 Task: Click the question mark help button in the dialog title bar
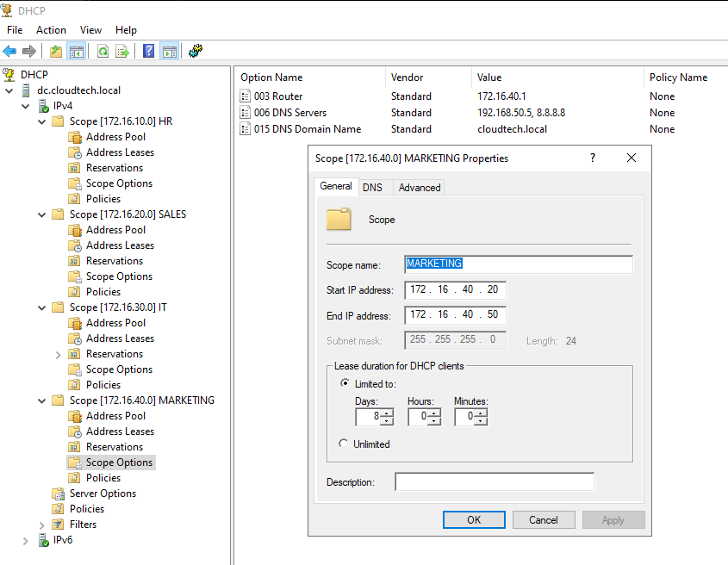coord(592,158)
